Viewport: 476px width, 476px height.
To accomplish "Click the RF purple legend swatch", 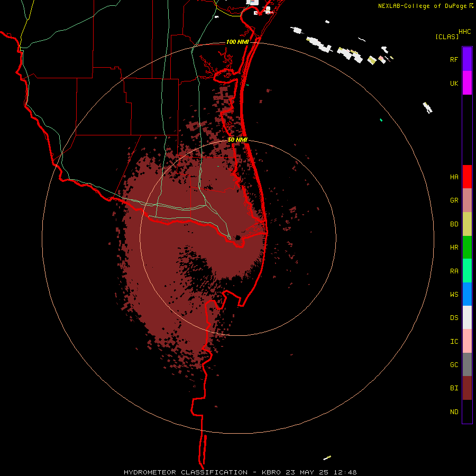I will (467, 59).
